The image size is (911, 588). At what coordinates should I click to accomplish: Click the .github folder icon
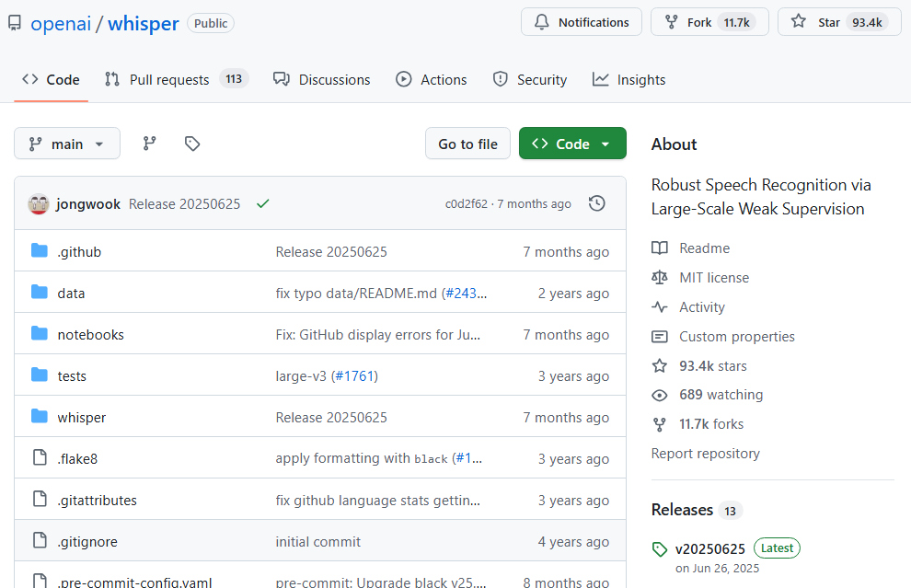tap(40, 251)
